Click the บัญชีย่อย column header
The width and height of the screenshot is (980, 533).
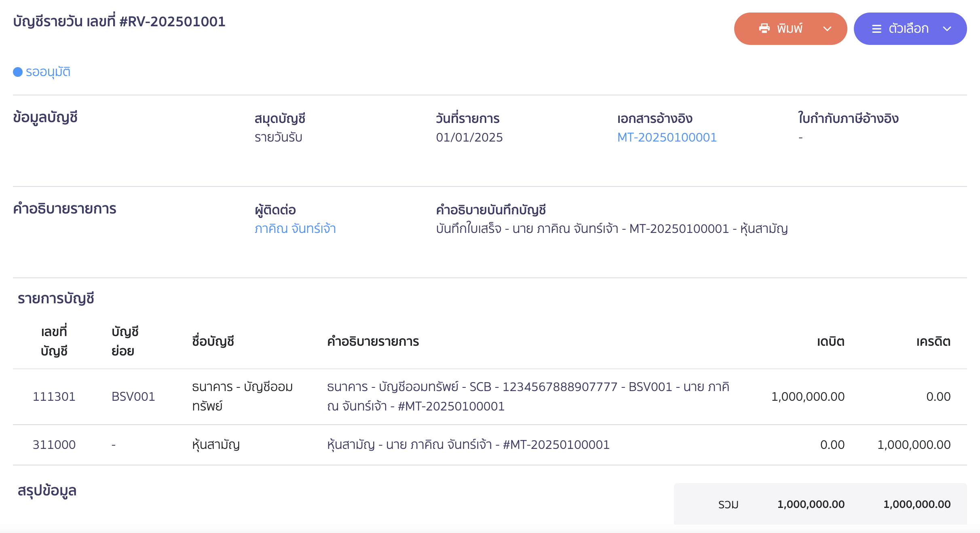coord(125,341)
